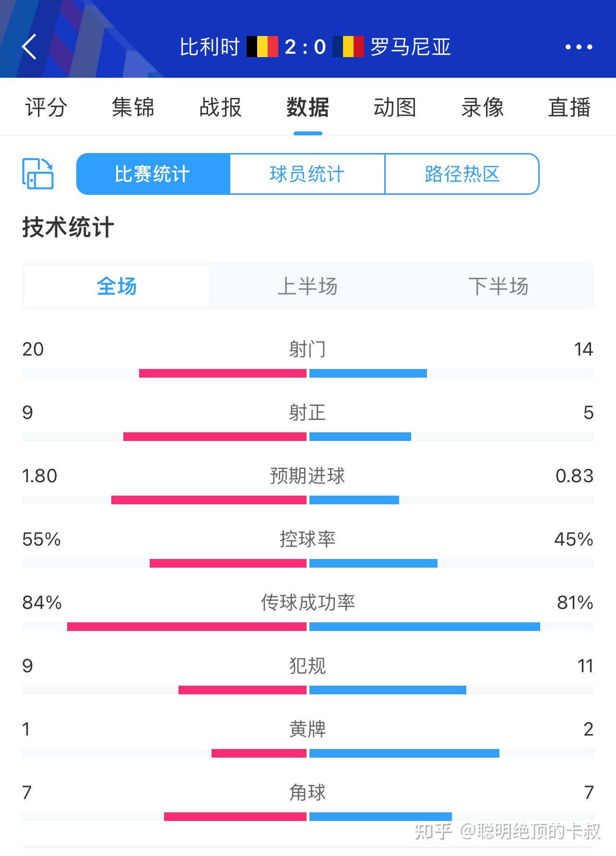Select the 比赛统计 segment
The height and width of the screenshot is (856, 616).
click(153, 174)
